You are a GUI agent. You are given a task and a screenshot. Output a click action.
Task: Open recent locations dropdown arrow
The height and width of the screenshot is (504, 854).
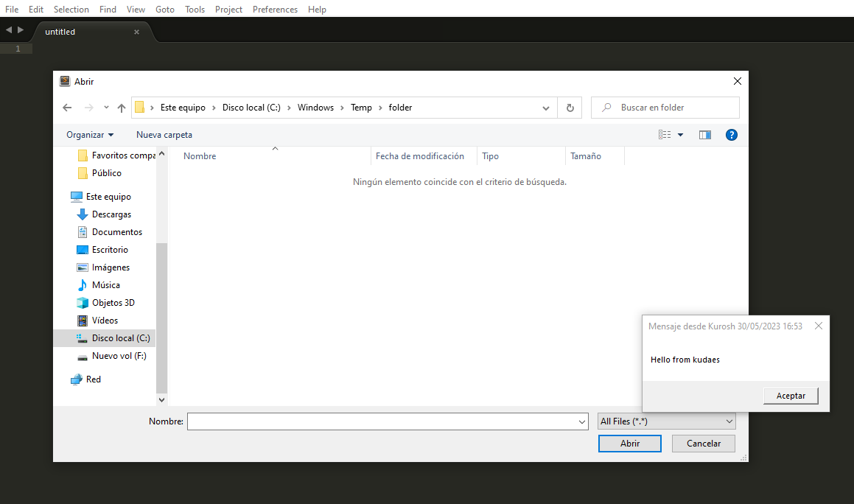[106, 108]
